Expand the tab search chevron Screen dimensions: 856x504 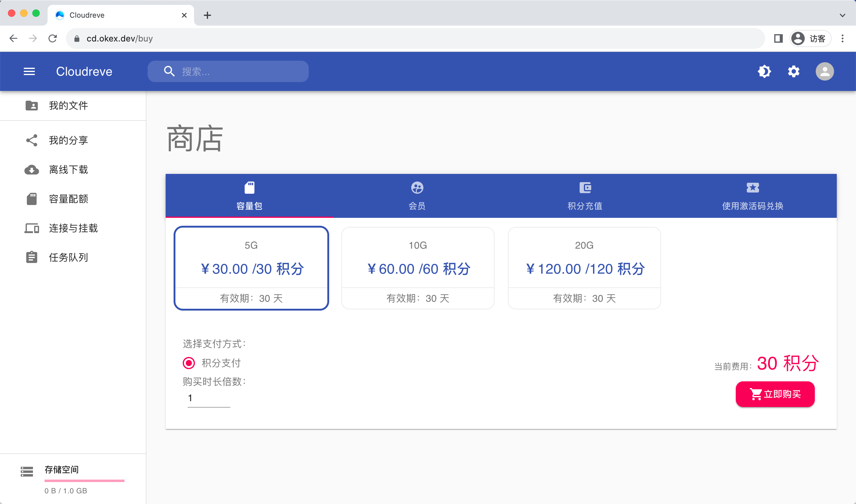pos(842,15)
